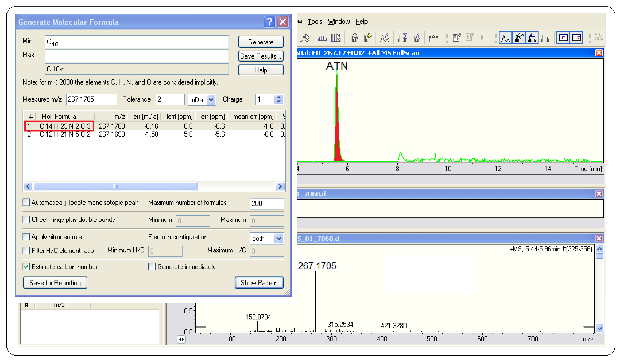Click the overlaid chromatogram traces icon

384,38
